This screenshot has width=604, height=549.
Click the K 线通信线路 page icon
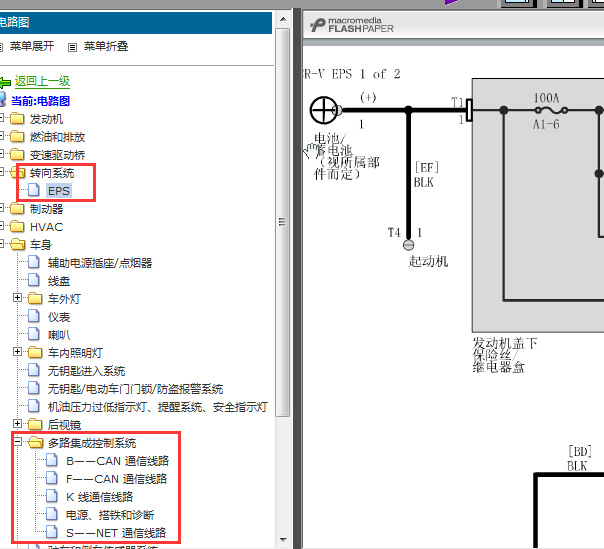click(x=52, y=496)
